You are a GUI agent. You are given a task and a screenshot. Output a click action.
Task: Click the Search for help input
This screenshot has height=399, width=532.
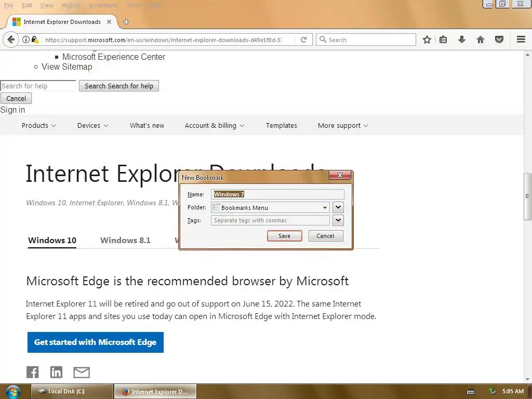38,86
